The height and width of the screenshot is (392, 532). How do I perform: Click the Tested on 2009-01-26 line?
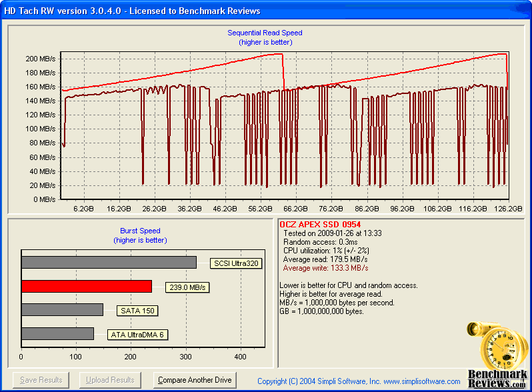tap(333, 233)
